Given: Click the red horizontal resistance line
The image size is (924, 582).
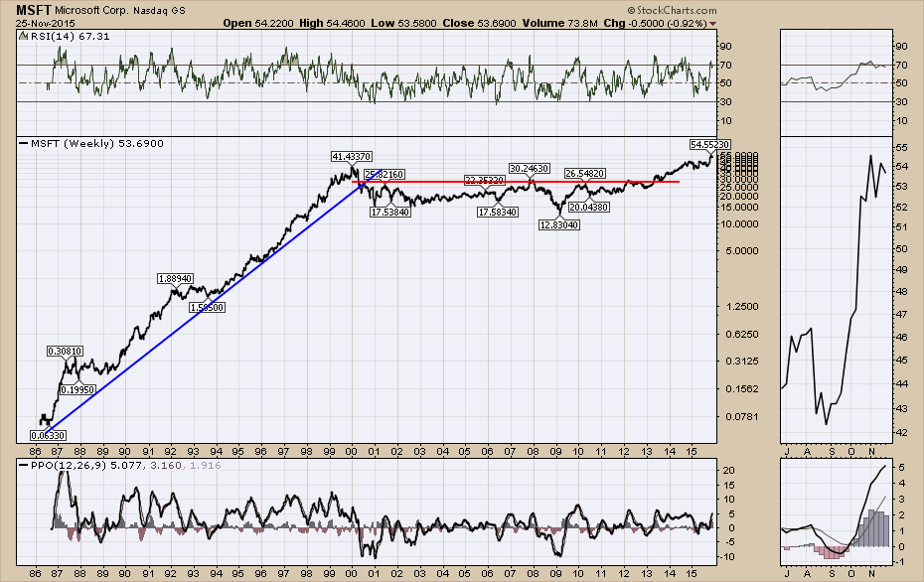Looking at the screenshot, I should click(x=516, y=182).
